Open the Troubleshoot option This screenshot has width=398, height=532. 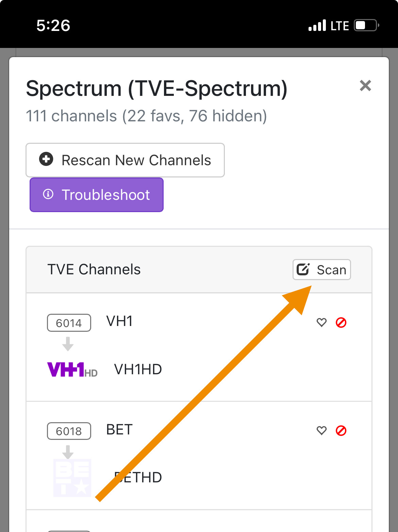pyautogui.click(x=97, y=195)
